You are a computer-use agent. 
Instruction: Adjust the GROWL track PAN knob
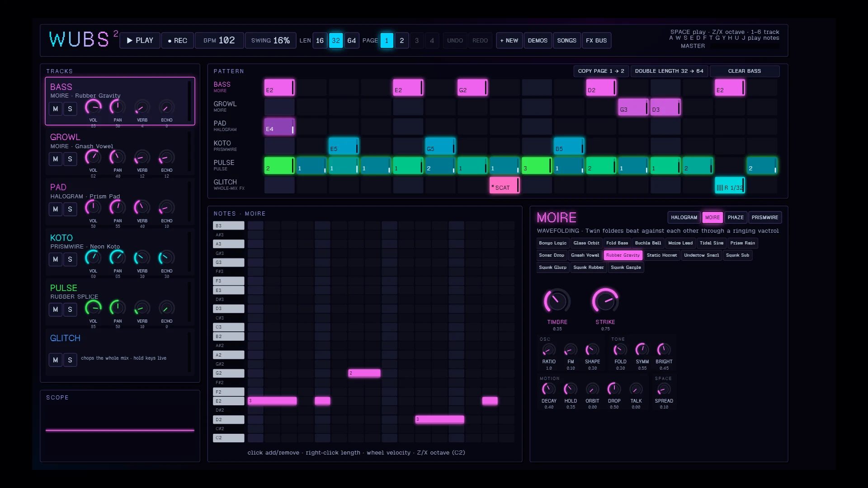click(x=118, y=158)
